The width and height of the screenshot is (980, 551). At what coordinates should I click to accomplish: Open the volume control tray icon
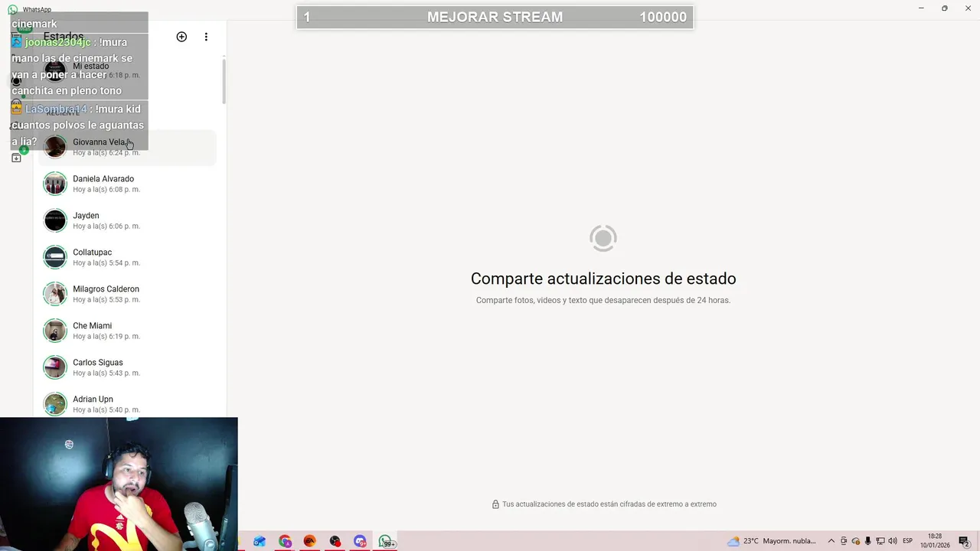pos(893,541)
